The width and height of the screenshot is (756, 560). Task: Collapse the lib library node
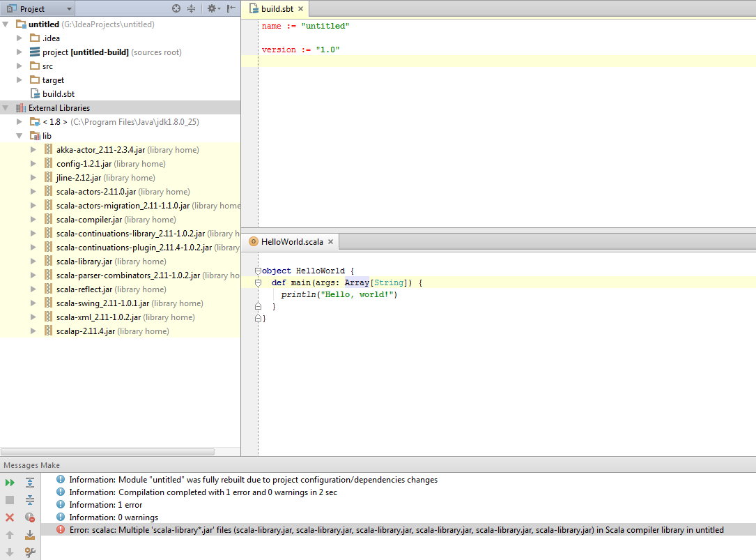click(x=20, y=136)
